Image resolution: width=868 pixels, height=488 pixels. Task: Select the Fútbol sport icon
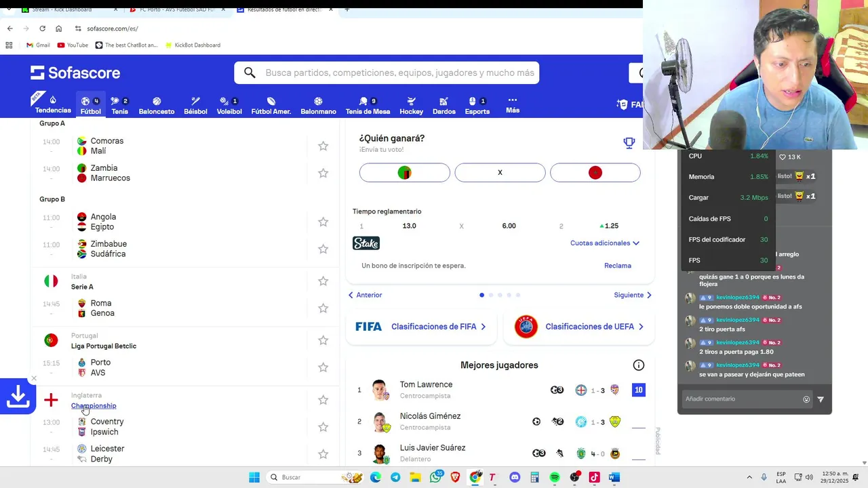[90, 105]
